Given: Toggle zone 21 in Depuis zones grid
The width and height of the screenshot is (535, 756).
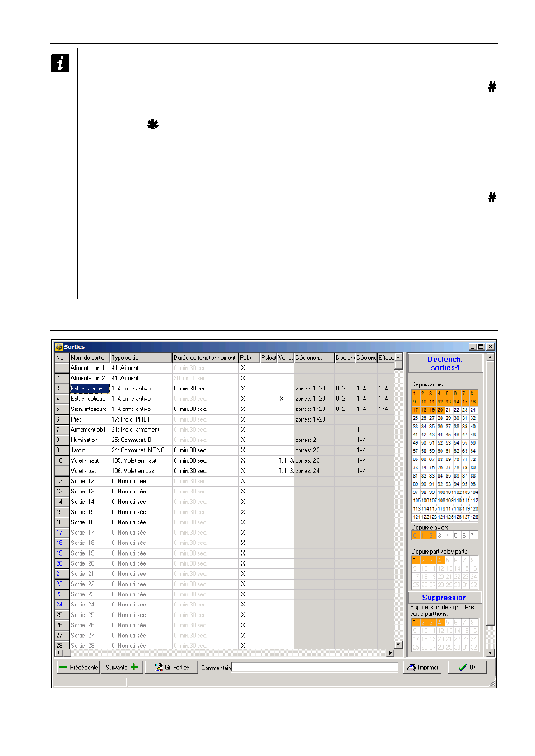Looking at the screenshot, I should pos(448,410).
